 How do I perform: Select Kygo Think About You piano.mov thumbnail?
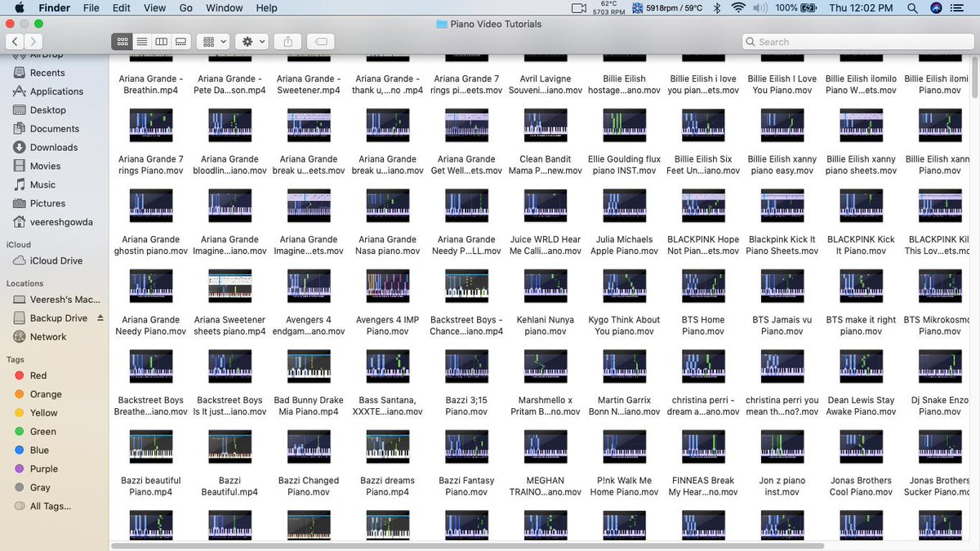tap(625, 287)
